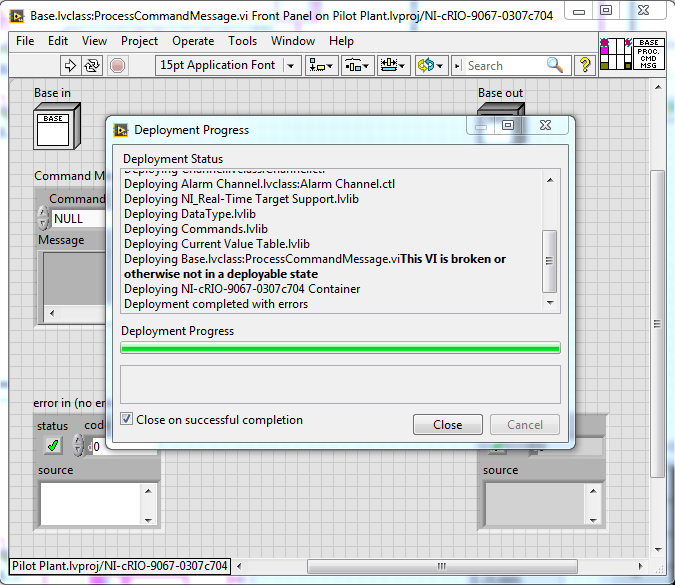Expand the Reorder dropdown arrow
This screenshot has width=675, height=585.
(440, 66)
